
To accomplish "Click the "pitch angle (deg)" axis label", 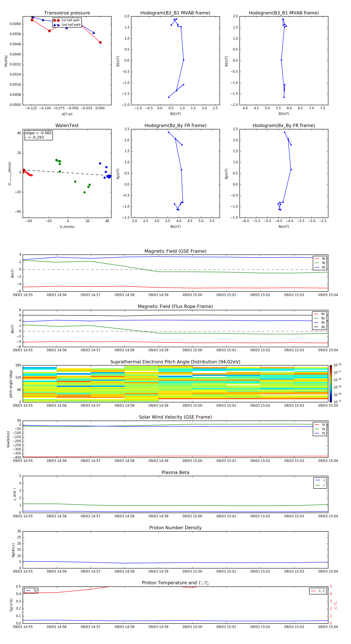I will (x=11, y=384).
